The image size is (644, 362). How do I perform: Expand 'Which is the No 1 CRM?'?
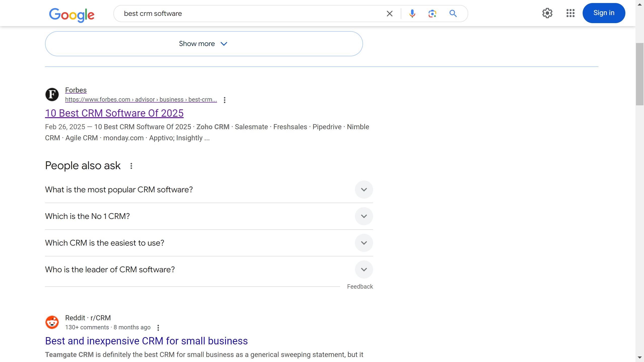click(x=209, y=216)
